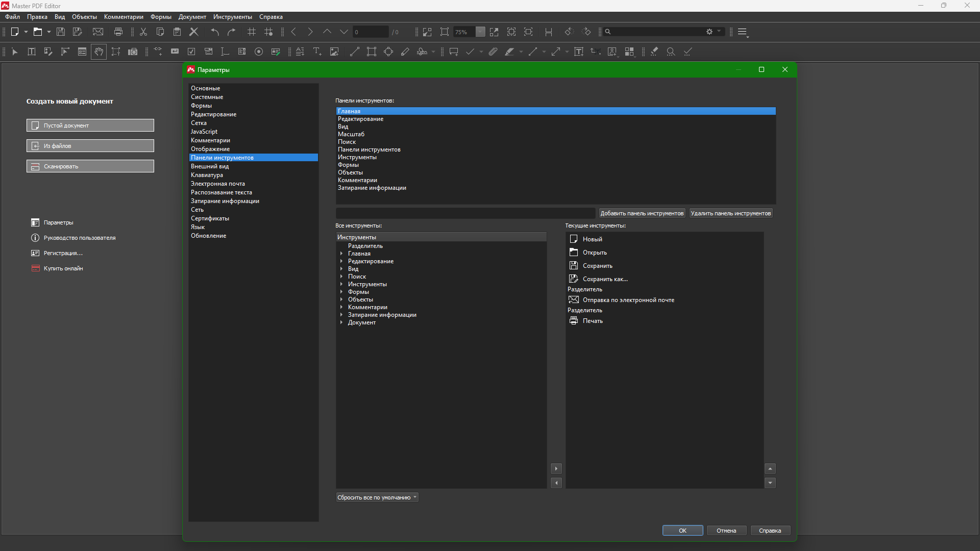Screen dimensions: 980x551
Task: Open the 75% zoom dropdown
Action: pyautogui.click(x=480, y=32)
